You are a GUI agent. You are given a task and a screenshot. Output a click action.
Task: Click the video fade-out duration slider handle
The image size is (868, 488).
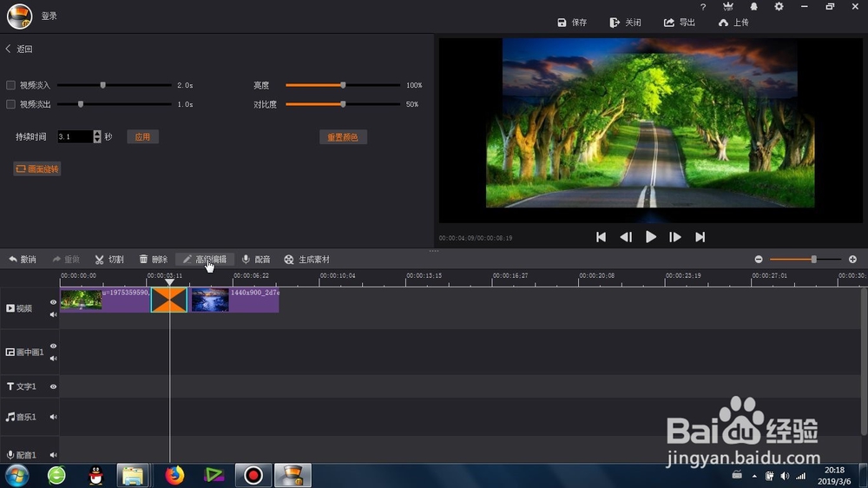80,104
